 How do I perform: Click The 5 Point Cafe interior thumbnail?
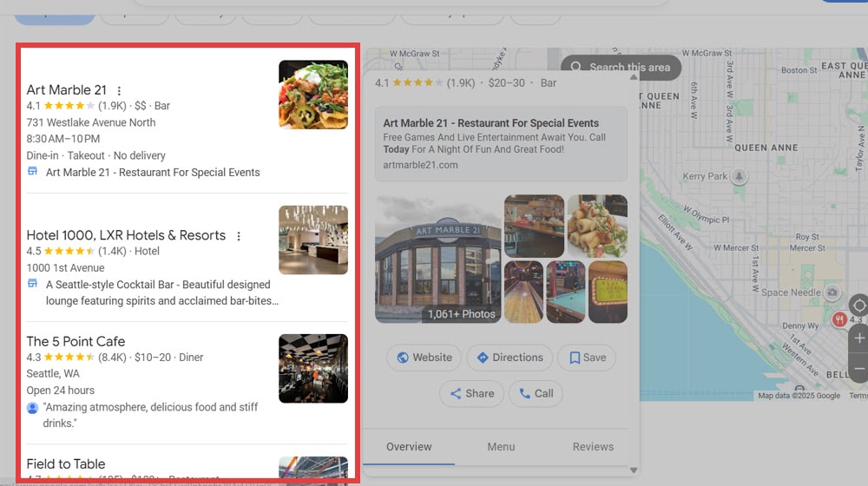pos(313,369)
